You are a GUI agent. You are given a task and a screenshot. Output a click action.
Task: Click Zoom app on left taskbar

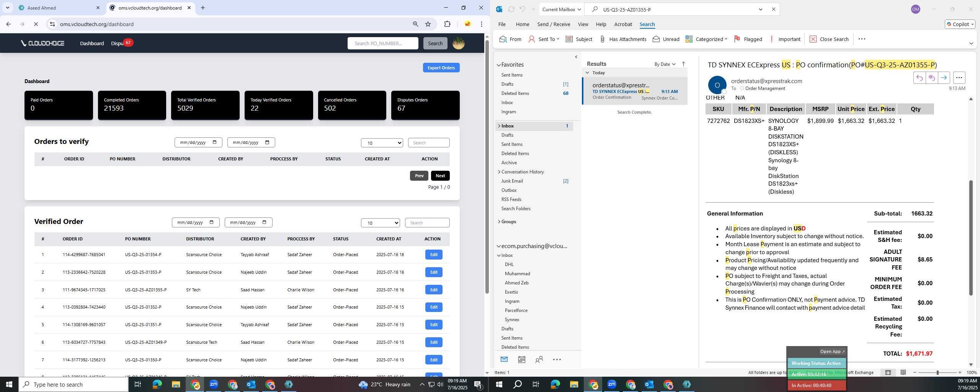pos(214,384)
